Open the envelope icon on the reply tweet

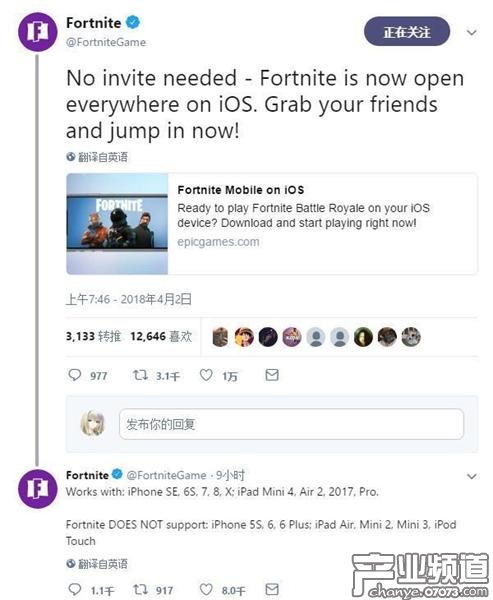[x=272, y=589]
